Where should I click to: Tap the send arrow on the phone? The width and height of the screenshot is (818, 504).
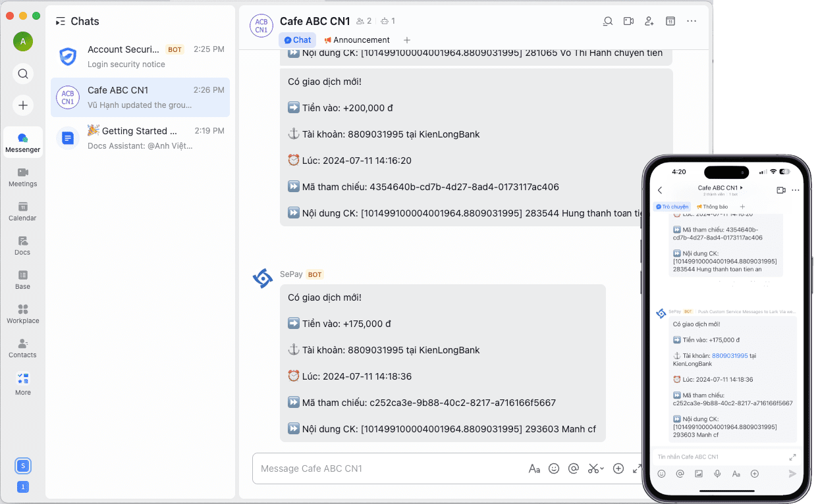tap(792, 474)
